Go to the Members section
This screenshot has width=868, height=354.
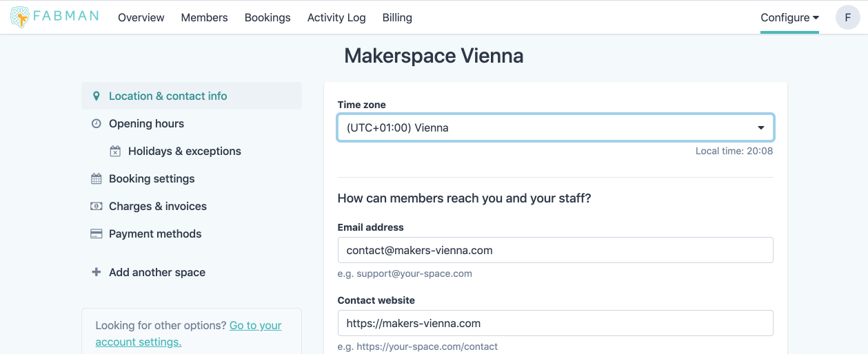(x=204, y=18)
